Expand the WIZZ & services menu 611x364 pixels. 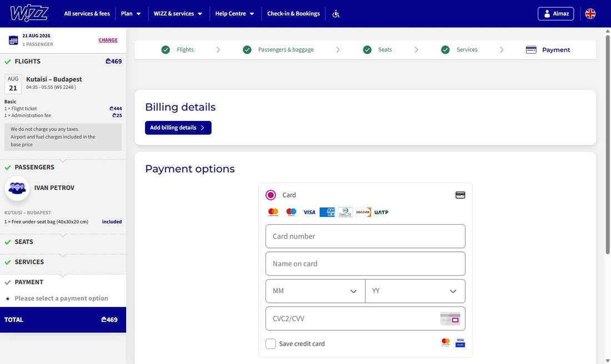coord(178,14)
